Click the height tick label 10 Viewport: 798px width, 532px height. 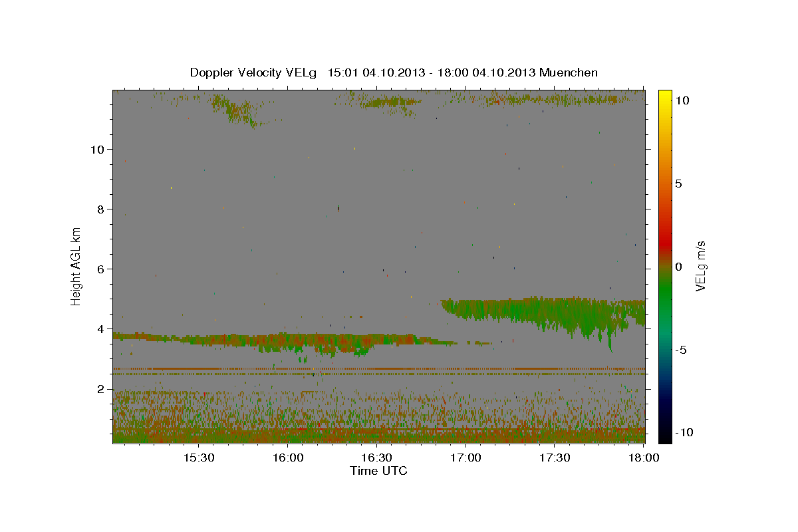point(96,150)
